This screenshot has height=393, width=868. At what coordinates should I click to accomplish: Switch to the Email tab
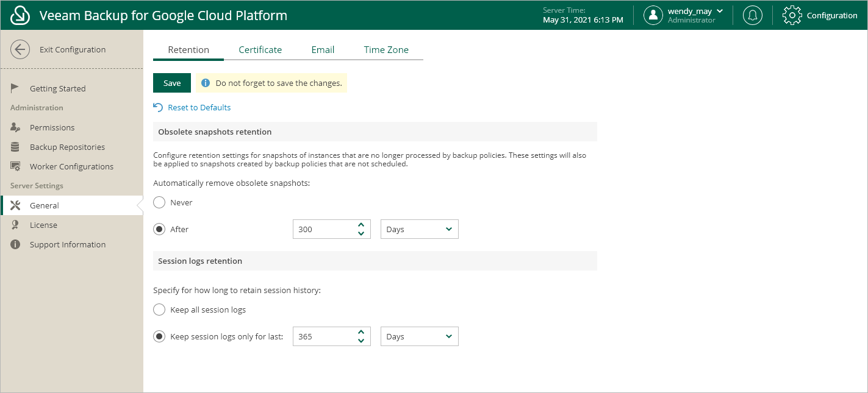323,50
